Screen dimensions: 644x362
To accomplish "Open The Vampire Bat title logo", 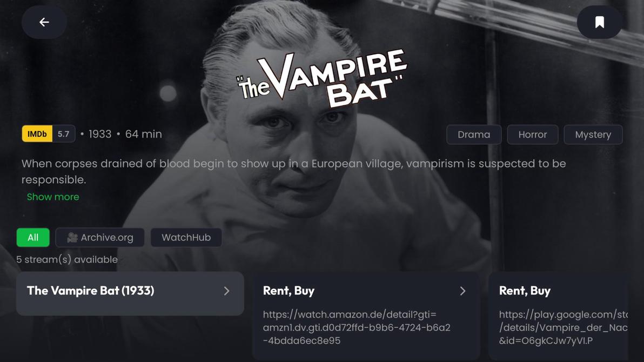I will pyautogui.click(x=322, y=78).
